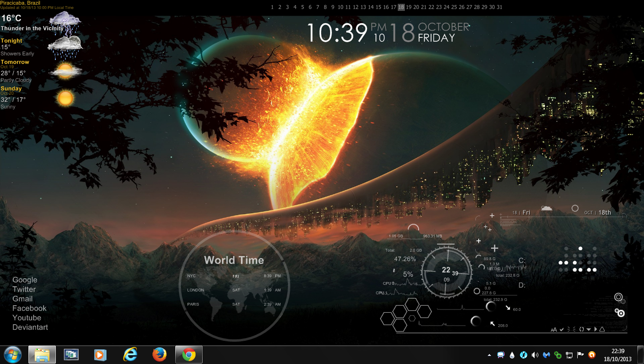Open the D: drive label
This screenshot has height=364, width=644.
tap(522, 285)
